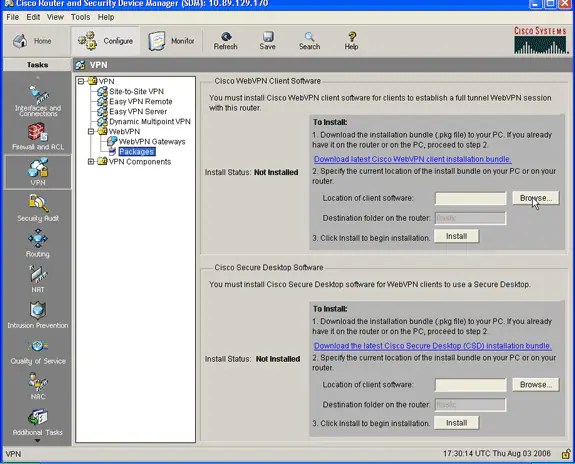Open the NAC task
575x464 pixels.
point(38,386)
